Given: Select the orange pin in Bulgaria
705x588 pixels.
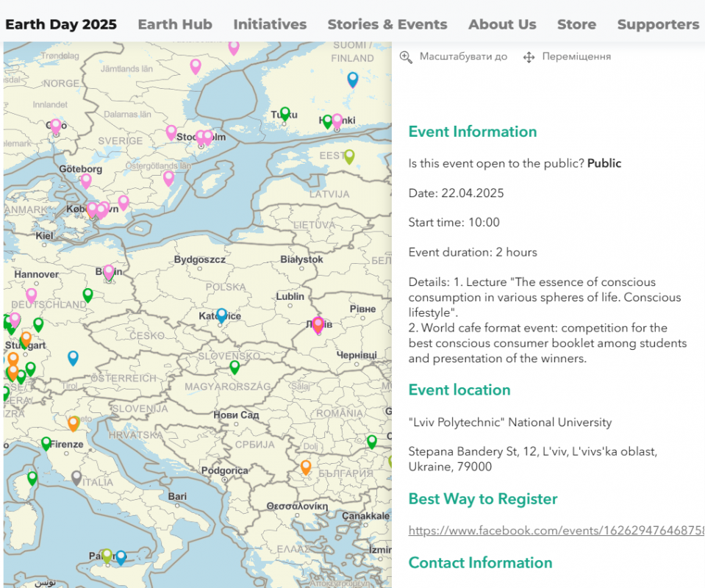Looking at the screenshot, I should click(306, 467).
